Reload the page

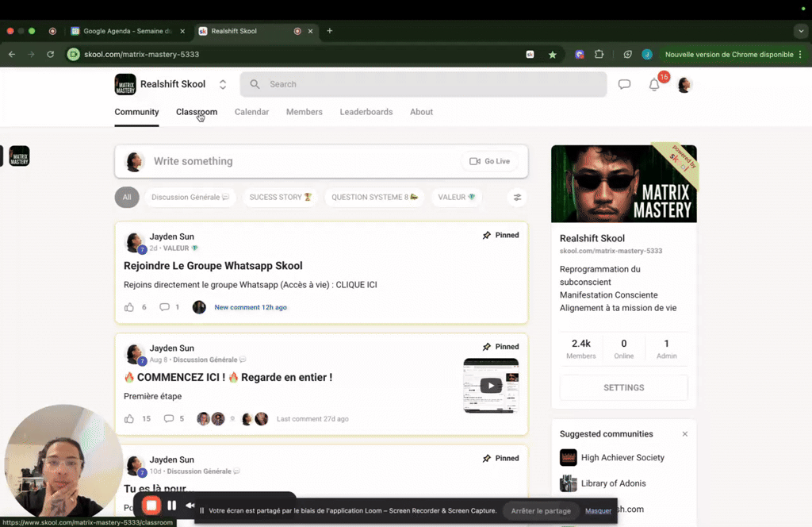pos(50,54)
